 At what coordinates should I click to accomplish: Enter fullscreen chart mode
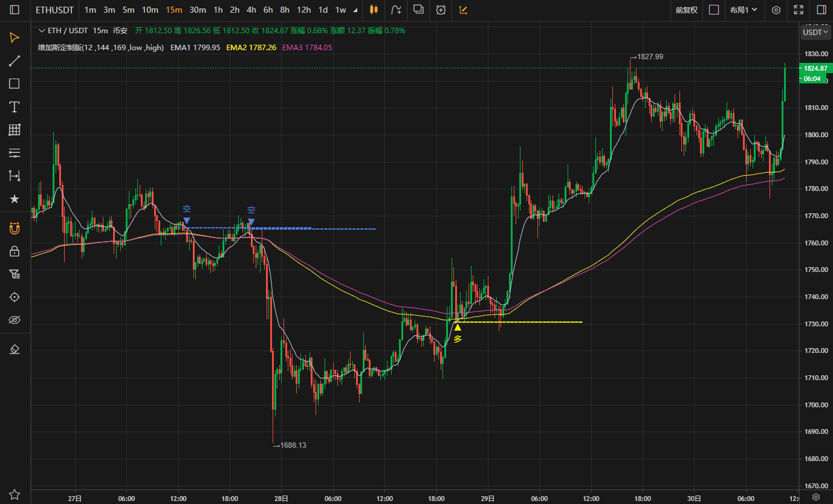[x=799, y=10]
